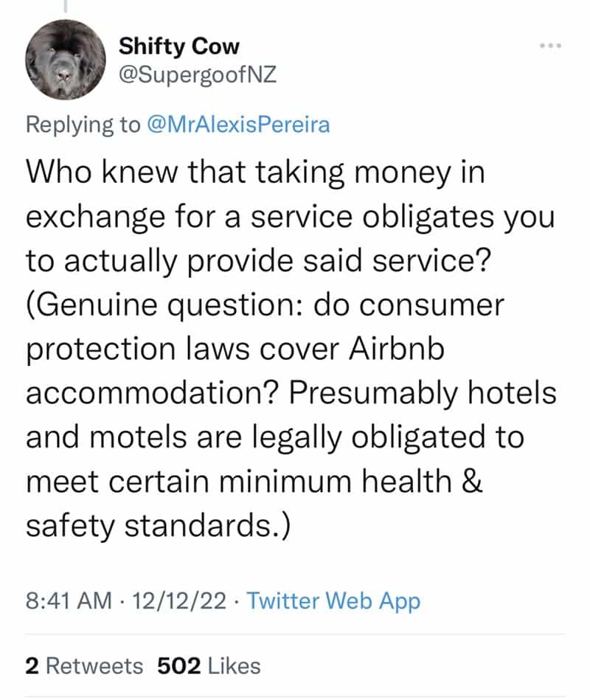The width and height of the screenshot is (590, 700).
Task: Click the "Replying to" label
Action: [x=82, y=125]
